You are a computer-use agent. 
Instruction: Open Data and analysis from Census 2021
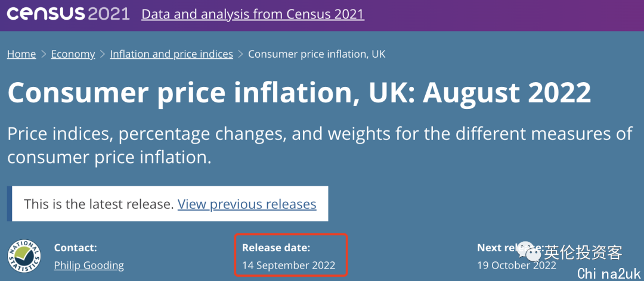(253, 14)
